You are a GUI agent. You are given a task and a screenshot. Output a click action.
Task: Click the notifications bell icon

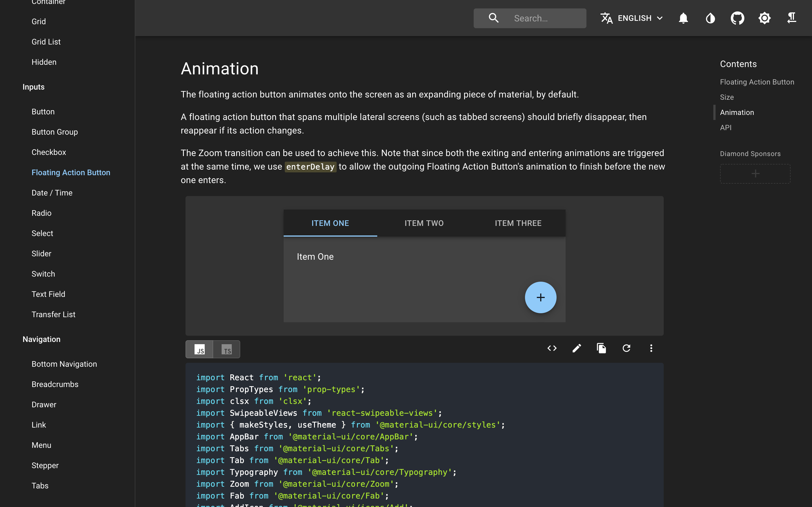pyautogui.click(x=683, y=18)
